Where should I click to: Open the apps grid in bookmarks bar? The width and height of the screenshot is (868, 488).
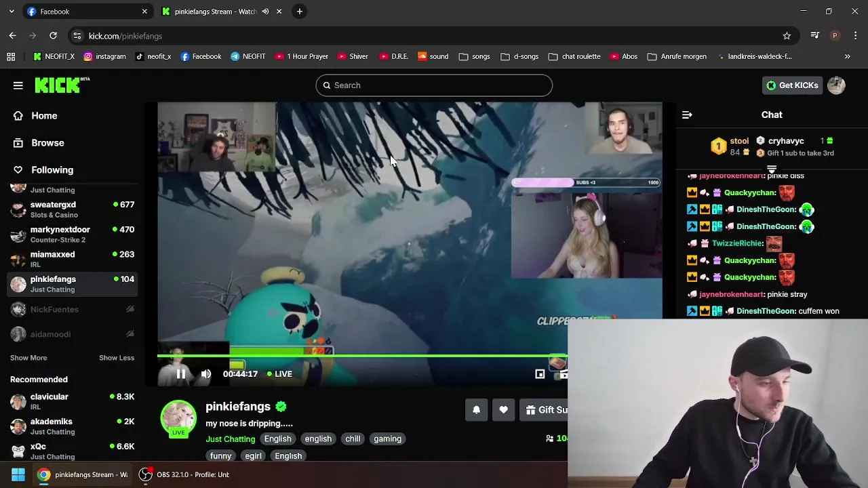tap(11, 57)
